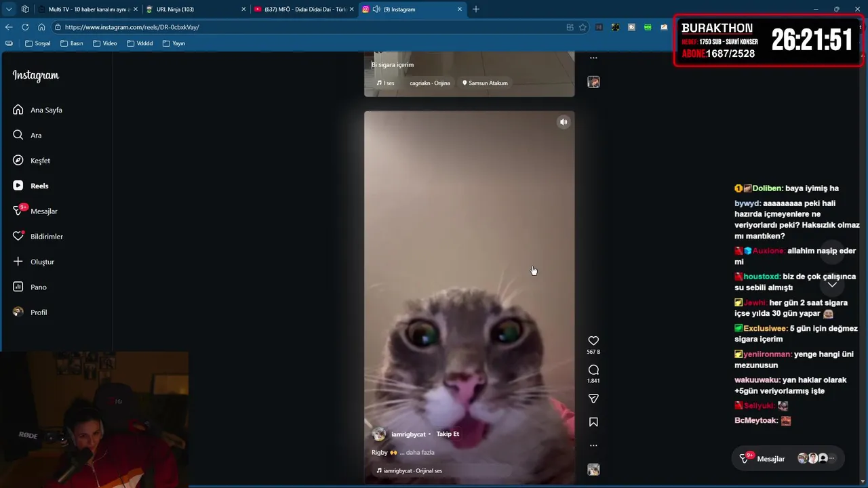
Task: Open Basın bookmarks folder
Action: coord(72,43)
